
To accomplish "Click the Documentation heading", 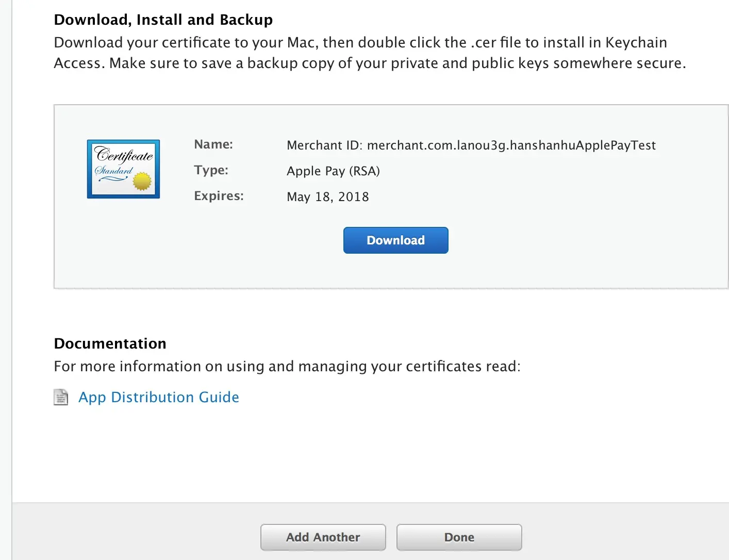I will tap(110, 343).
